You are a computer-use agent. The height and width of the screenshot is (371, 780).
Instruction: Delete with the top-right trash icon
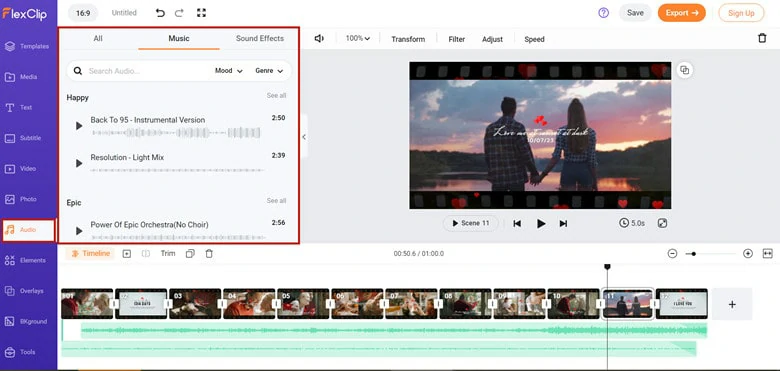coord(762,38)
